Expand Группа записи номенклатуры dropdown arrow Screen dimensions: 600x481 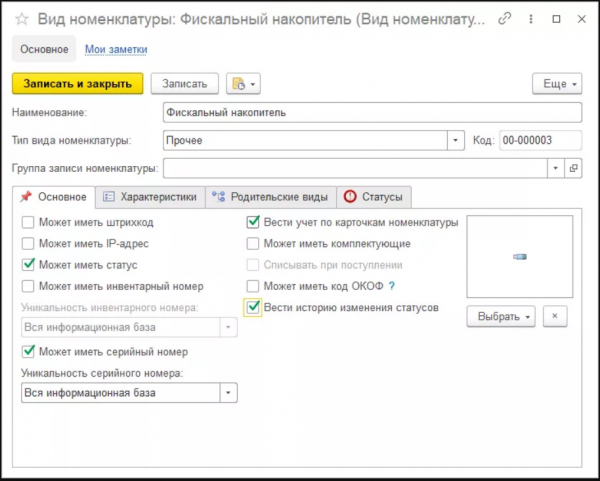click(556, 168)
